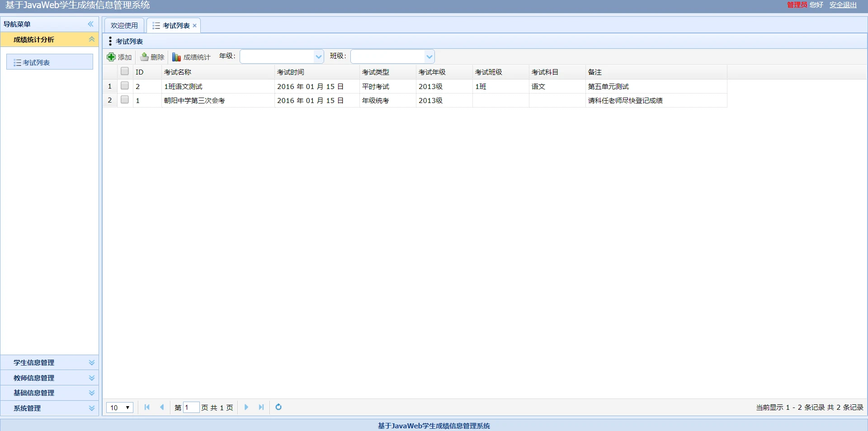Go to previous page arrow
This screenshot has width=868, height=431.
162,407
